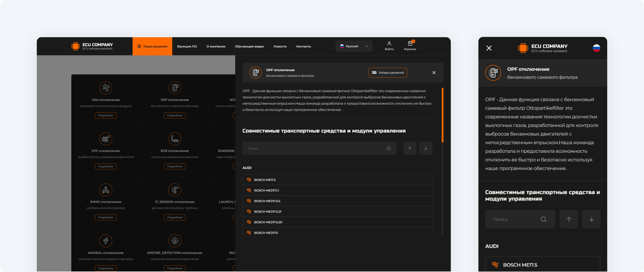Close the OPF отключение detail panel
Image resolution: width=644 pixels, height=272 pixels.
(x=434, y=73)
